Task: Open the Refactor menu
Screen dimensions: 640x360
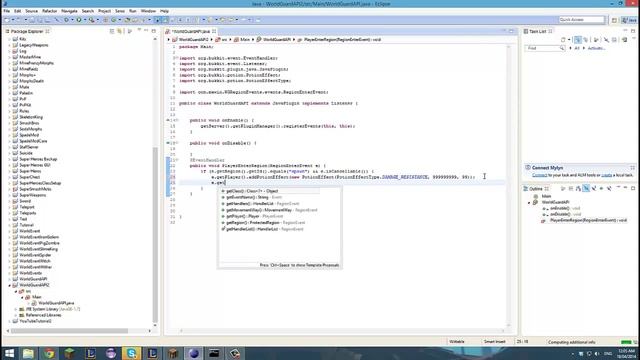Action: (x=50, y=11)
